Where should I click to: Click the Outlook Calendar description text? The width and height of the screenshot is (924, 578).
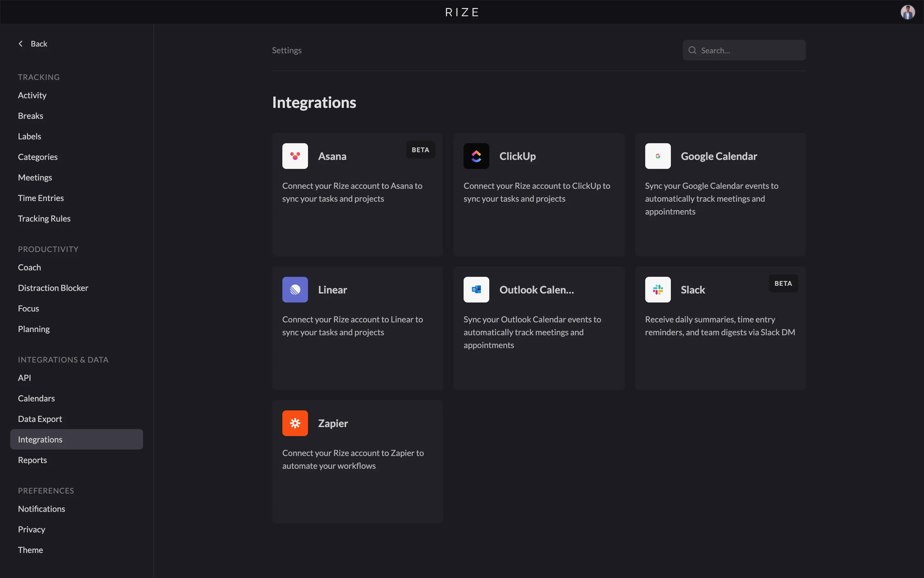pyautogui.click(x=532, y=332)
